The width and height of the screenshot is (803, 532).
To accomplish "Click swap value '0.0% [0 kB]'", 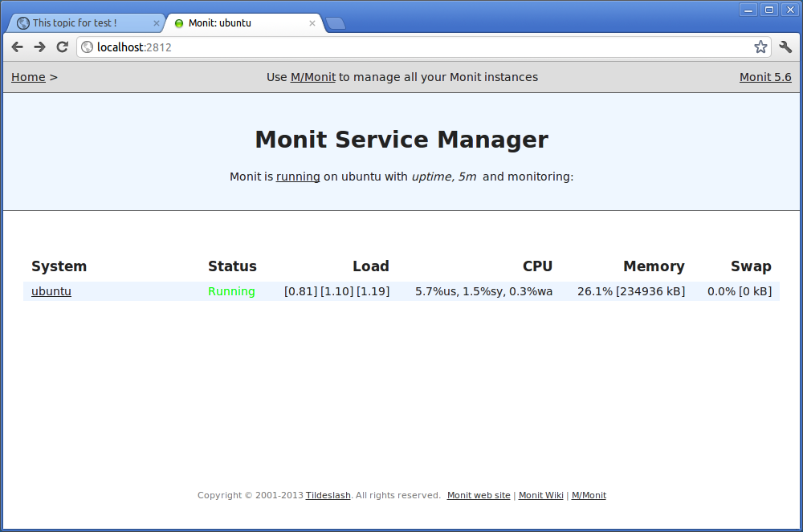I will click(740, 291).
